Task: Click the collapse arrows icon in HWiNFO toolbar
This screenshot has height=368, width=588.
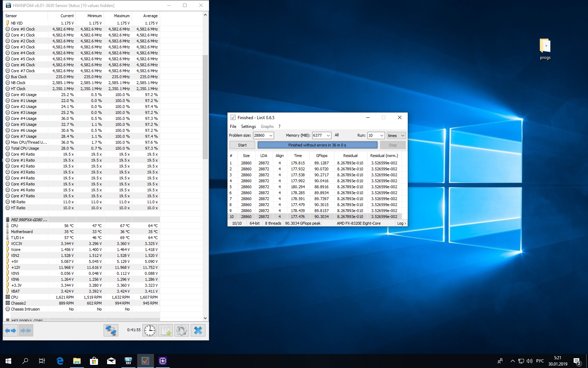Action: point(26,330)
